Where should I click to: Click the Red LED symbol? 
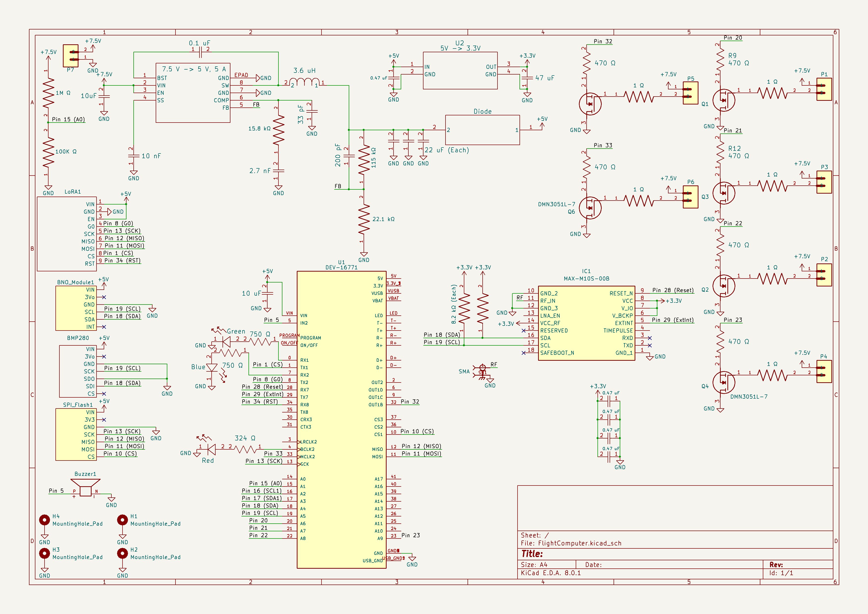211,450
